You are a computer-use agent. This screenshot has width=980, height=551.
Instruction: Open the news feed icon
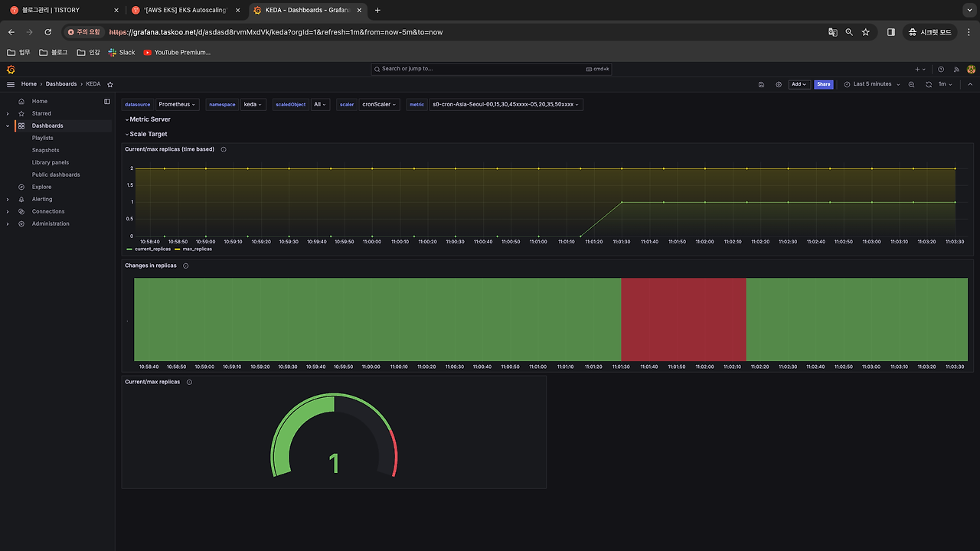coord(956,69)
